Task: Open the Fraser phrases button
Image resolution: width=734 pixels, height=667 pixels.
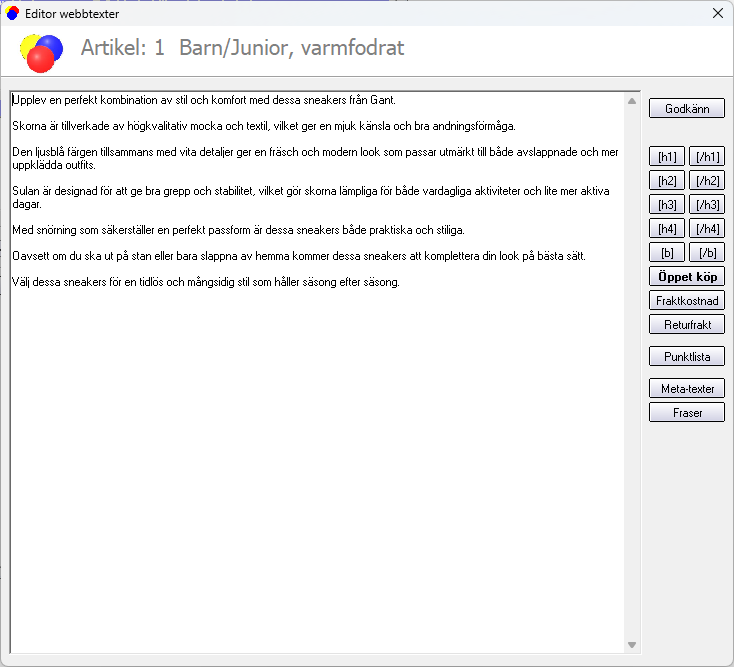Action: point(687,413)
